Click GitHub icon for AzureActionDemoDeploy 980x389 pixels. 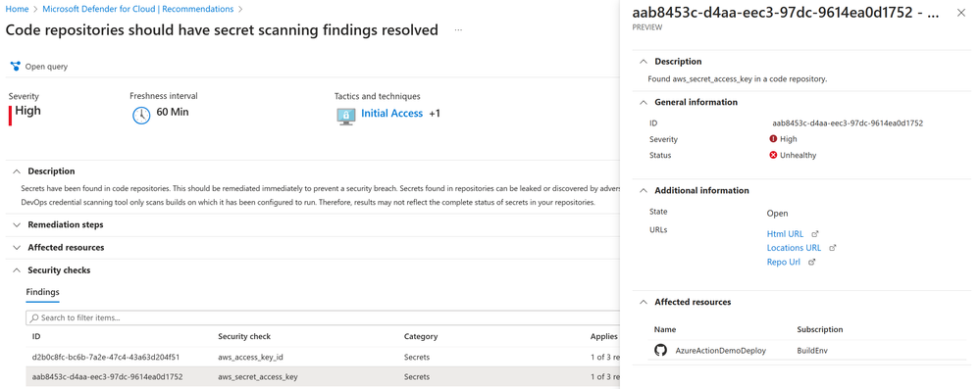660,350
